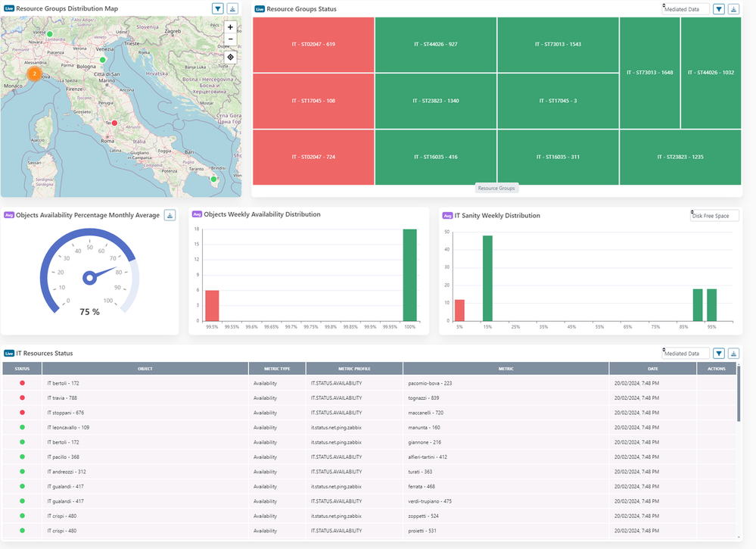Download Objects Availability Percentage gauge data
Image resolution: width=756 pixels, height=549 pixels.
(x=170, y=215)
